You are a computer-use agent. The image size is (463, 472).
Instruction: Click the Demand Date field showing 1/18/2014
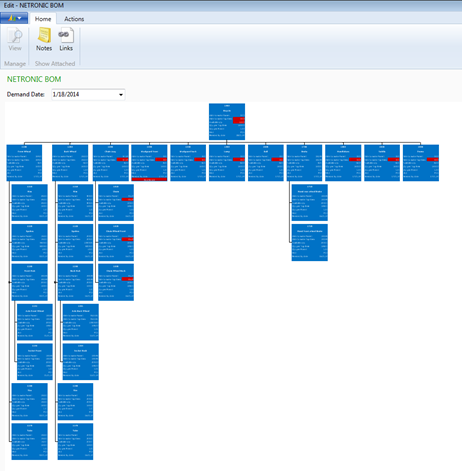point(88,95)
